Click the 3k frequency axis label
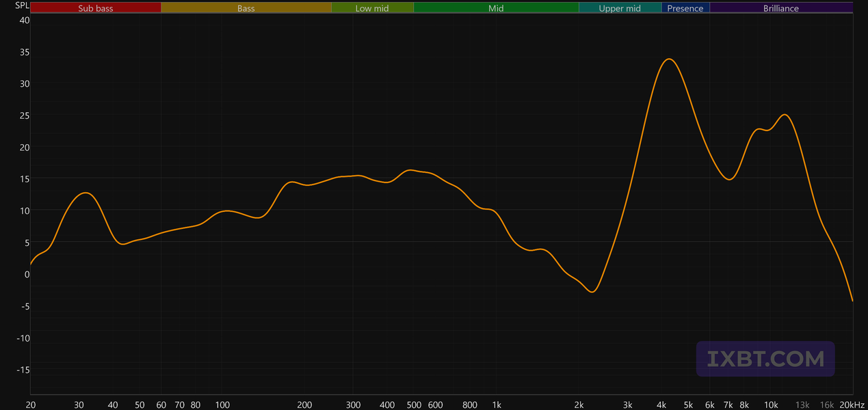Image resolution: width=868 pixels, height=410 pixels. click(627, 405)
